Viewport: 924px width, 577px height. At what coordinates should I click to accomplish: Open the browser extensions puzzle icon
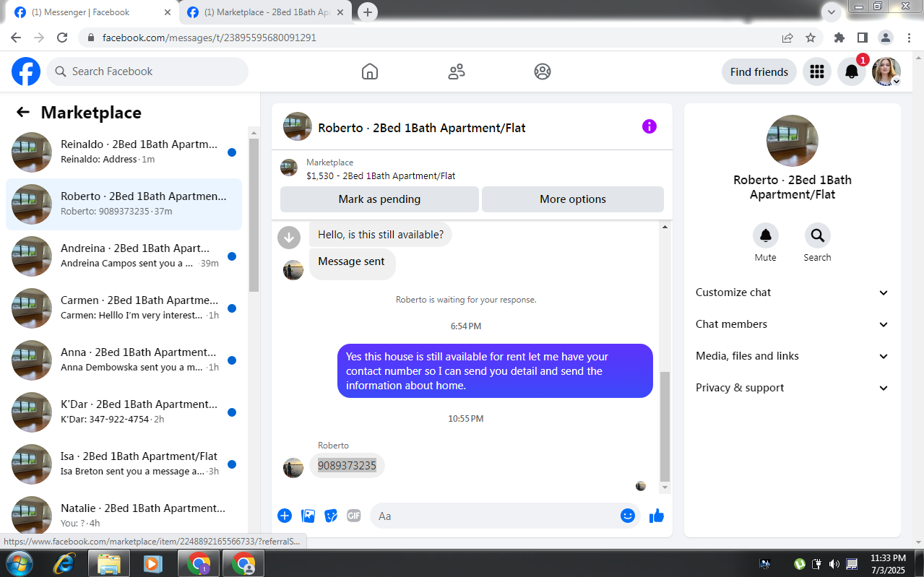[839, 38]
